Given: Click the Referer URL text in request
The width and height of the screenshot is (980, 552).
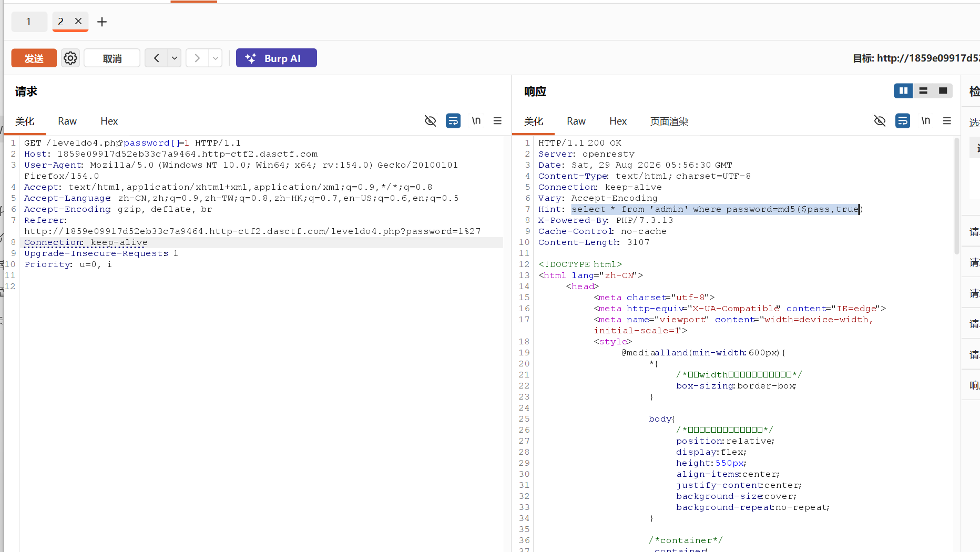Looking at the screenshot, I should tap(252, 231).
